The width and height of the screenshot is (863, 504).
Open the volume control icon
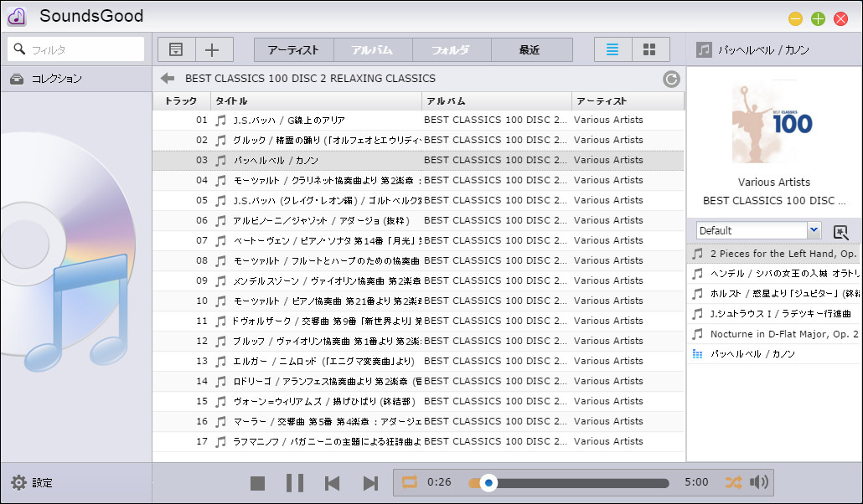pos(759,482)
